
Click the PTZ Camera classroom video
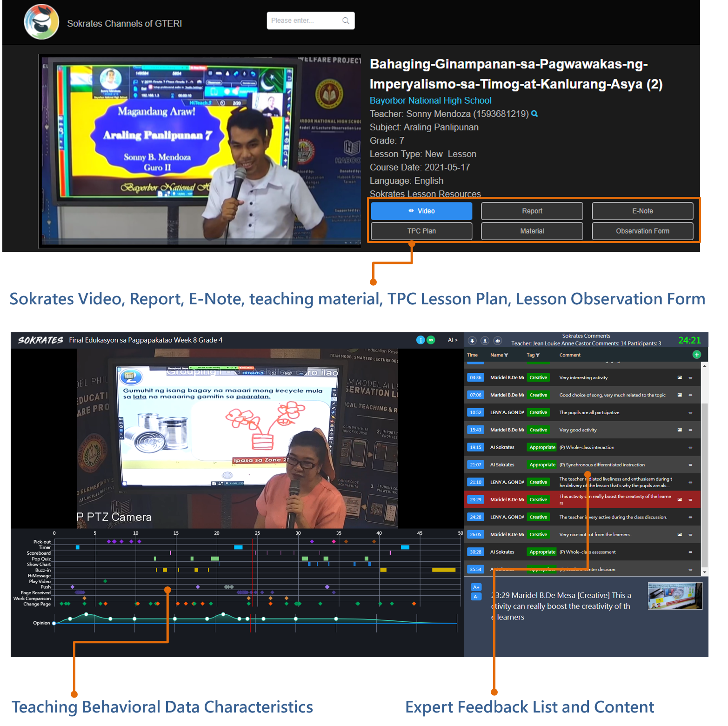tap(237, 438)
